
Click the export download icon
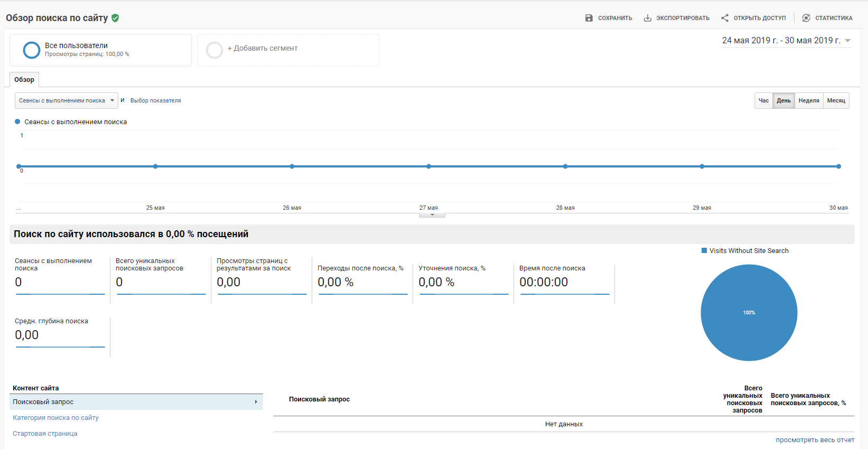coord(647,18)
